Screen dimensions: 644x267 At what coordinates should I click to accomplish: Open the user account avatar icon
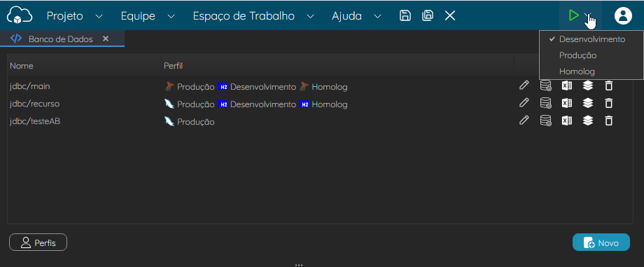623,16
